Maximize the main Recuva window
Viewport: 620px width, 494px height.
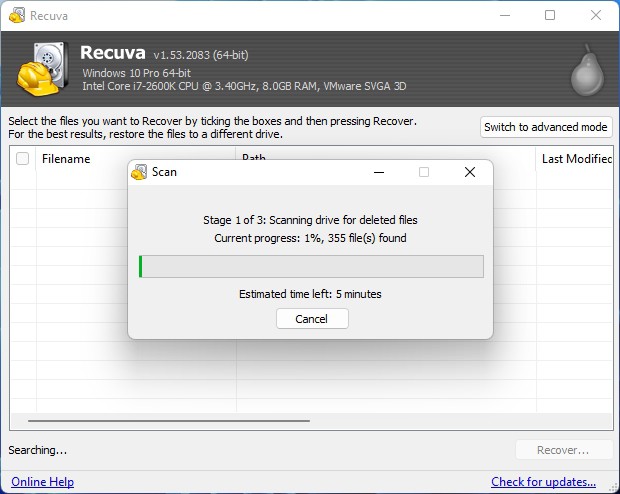pos(549,16)
